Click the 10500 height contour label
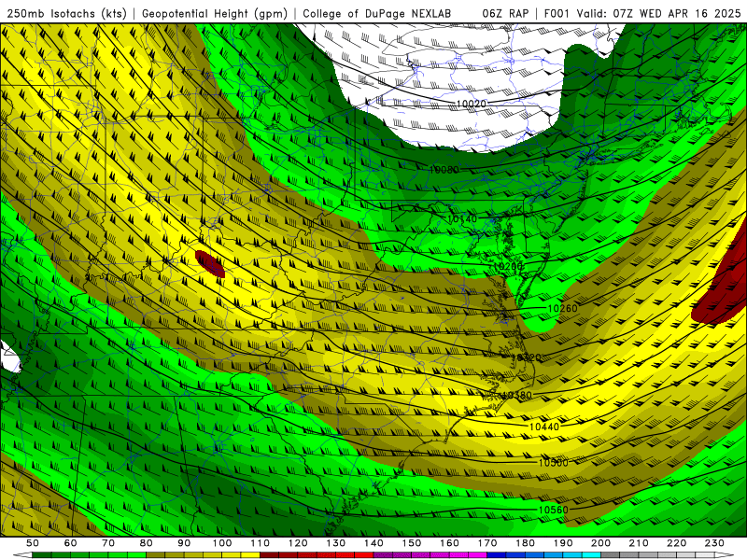Screen dimensions: 747x560 tap(554, 463)
